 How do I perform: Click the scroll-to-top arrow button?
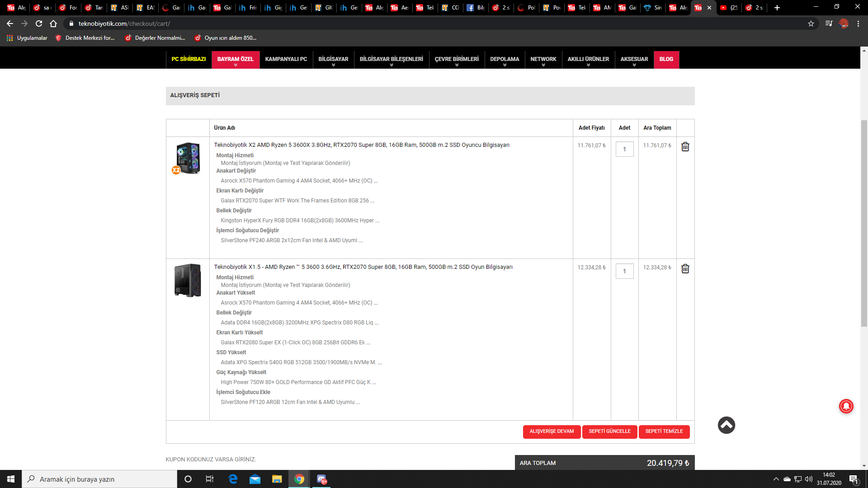tap(726, 425)
